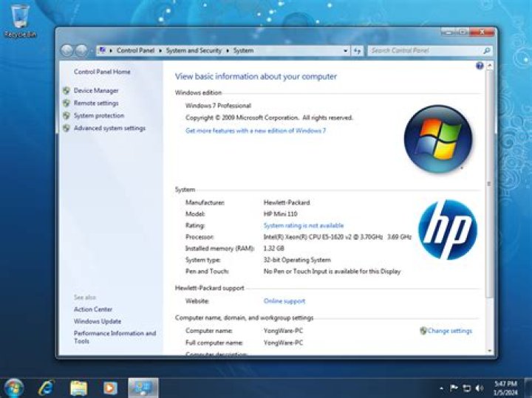Click System in the breadcrumb path
Viewport: 532px width, 398px height.
pos(243,50)
